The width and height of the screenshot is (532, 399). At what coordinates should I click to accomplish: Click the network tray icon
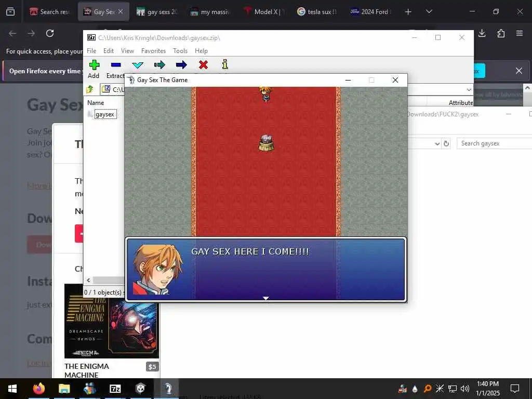453,389
